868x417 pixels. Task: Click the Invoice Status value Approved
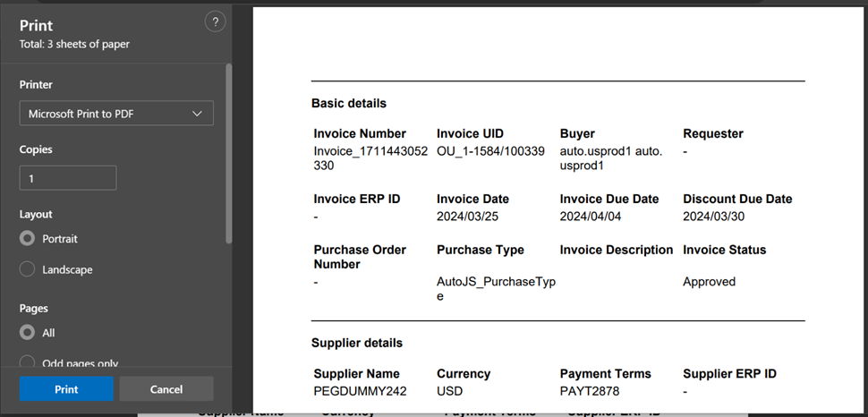(709, 282)
